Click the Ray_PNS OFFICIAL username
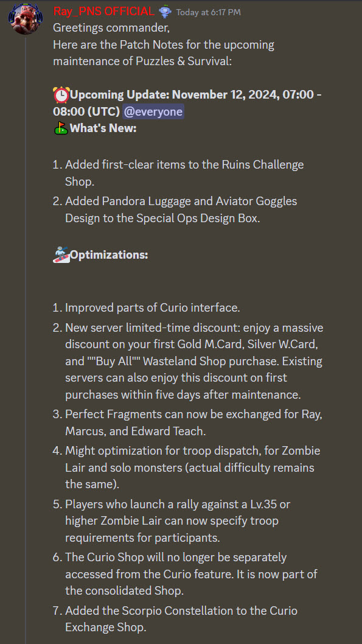The image size is (362, 644). point(104,12)
